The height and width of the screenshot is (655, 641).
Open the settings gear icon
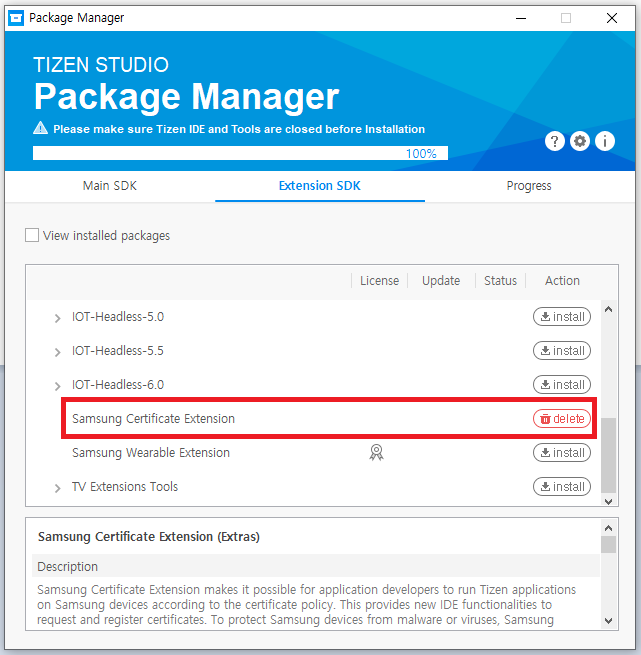pos(580,141)
